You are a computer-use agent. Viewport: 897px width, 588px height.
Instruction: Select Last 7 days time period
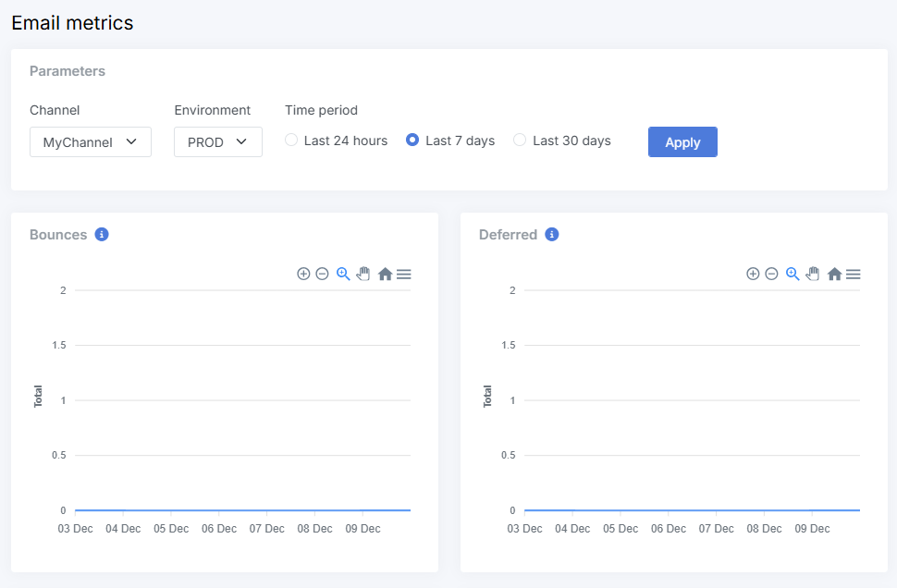click(413, 141)
